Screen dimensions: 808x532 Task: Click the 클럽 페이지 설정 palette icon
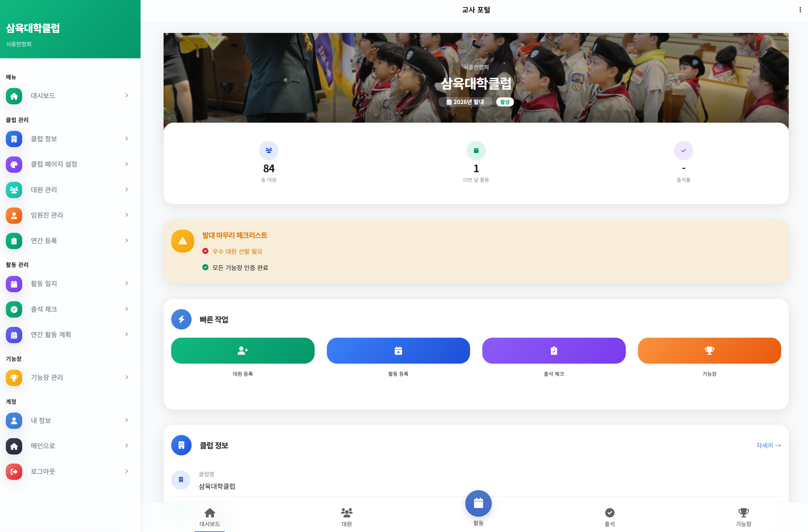tap(14, 164)
